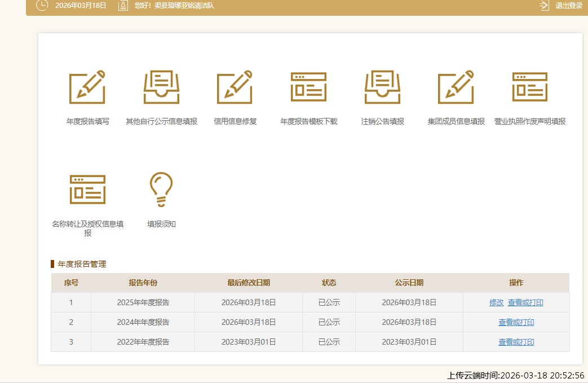Click the 退出登录 logout icon
The height and width of the screenshot is (383, 588).
click(x=544, y=6)
